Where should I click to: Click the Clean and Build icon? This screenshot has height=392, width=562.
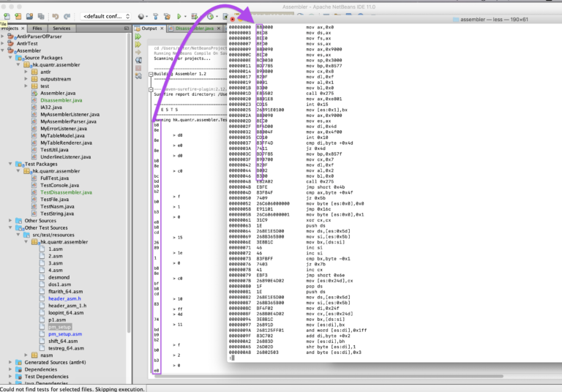[167, 16]
